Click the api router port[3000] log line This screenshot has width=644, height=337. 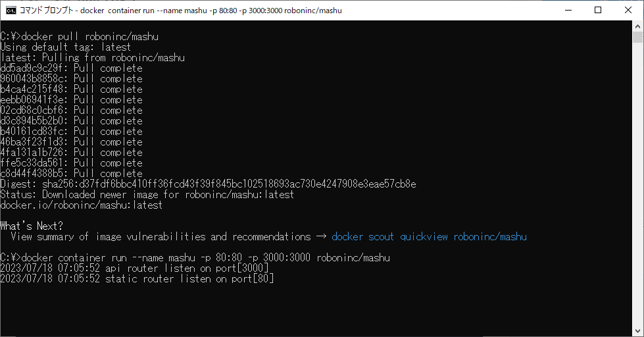(x=134, y=268)
